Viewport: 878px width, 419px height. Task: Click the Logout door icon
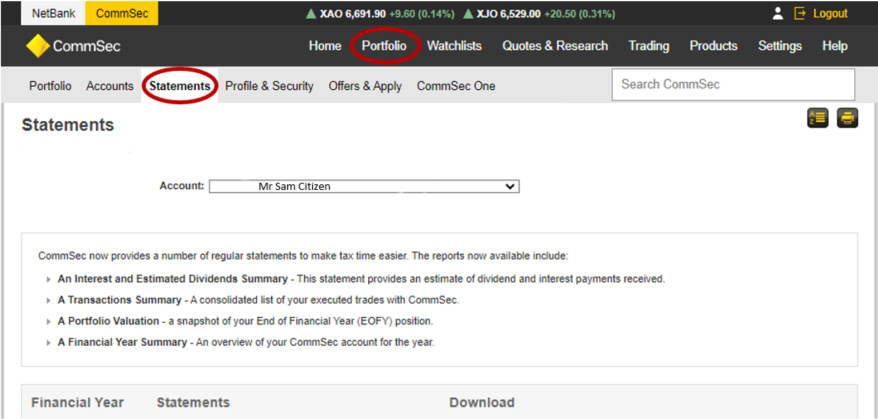pyautogui.click(x=800, y=14)
